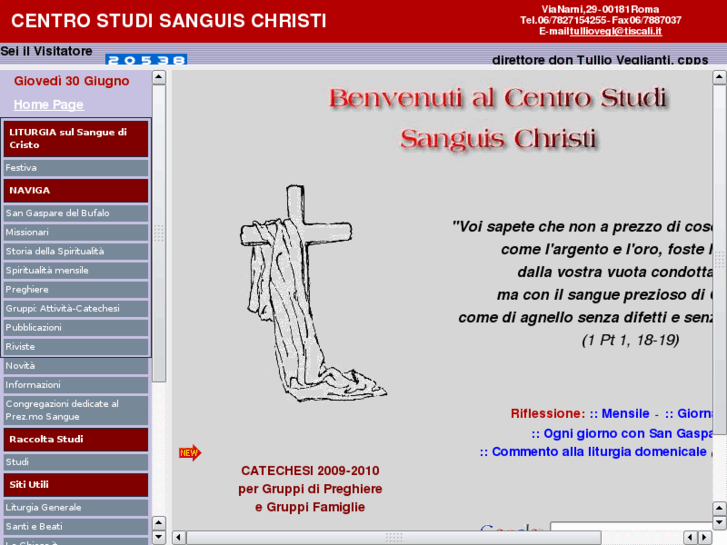Screen dimensions: 727x545
Task: Open Liturgia Generale link
Action: (76, 507)
